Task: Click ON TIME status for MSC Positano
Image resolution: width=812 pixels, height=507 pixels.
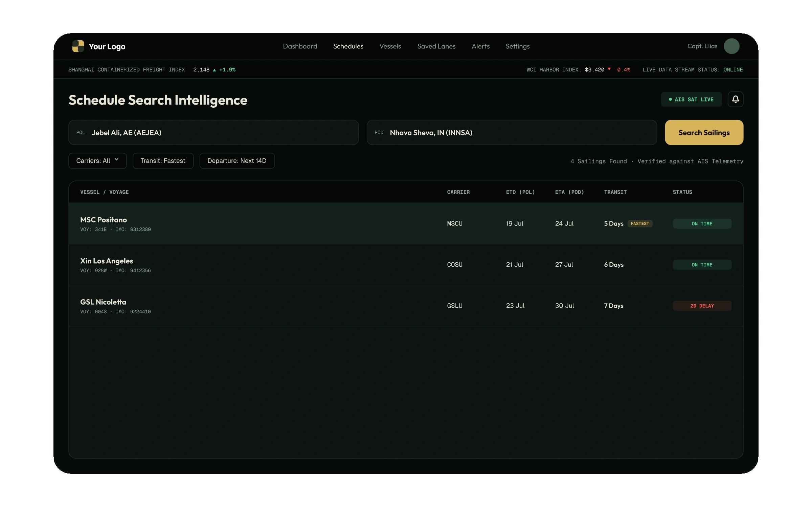Action: [x=702, y=224]
